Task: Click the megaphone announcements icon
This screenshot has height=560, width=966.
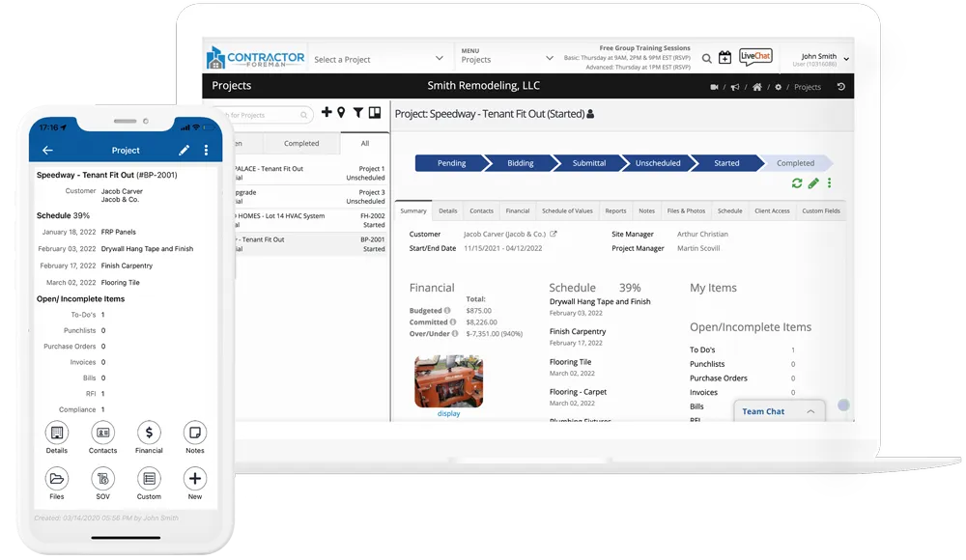Action: 735,88
